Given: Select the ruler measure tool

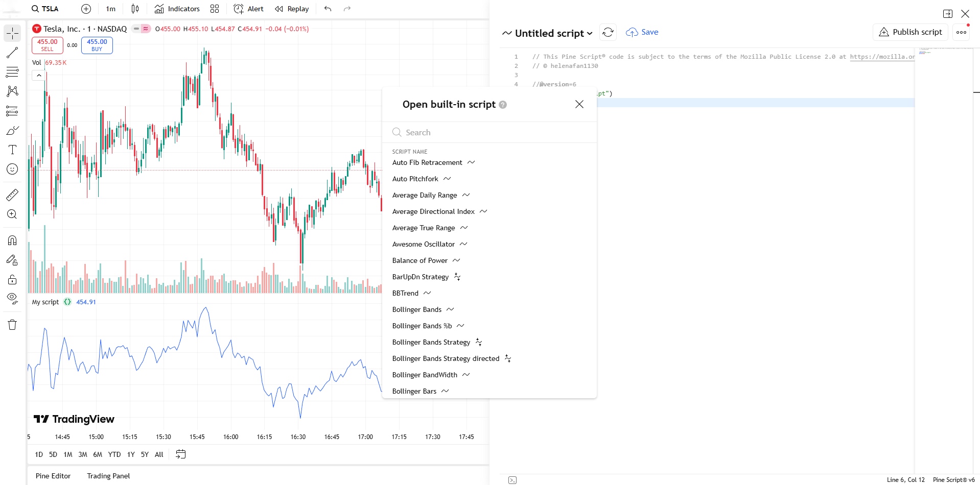Looking at the screenshot, I should [12, 195].
